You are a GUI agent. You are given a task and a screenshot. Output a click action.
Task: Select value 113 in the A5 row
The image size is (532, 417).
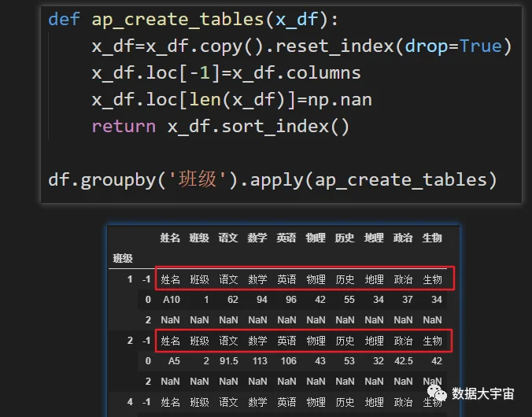coord(260,361)
